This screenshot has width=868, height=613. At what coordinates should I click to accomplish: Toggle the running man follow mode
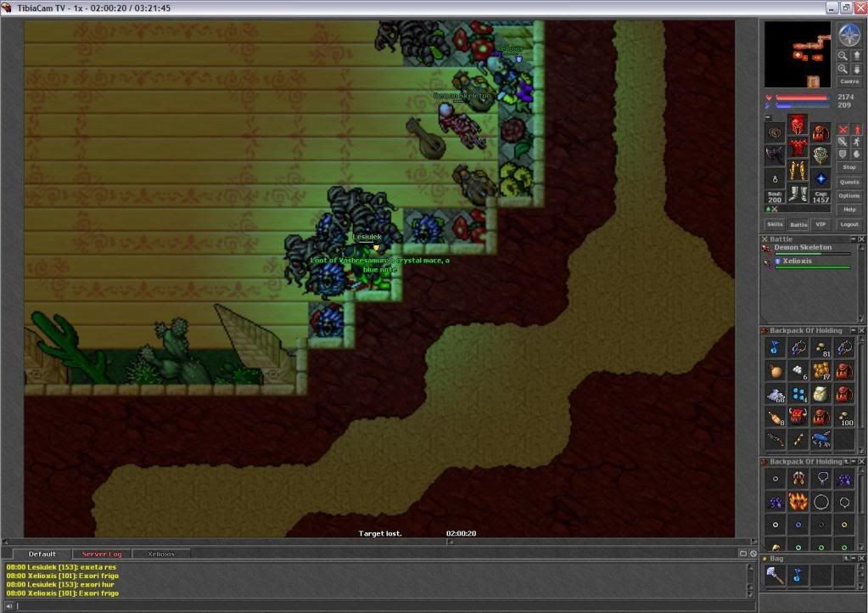[x=856, y=142]
